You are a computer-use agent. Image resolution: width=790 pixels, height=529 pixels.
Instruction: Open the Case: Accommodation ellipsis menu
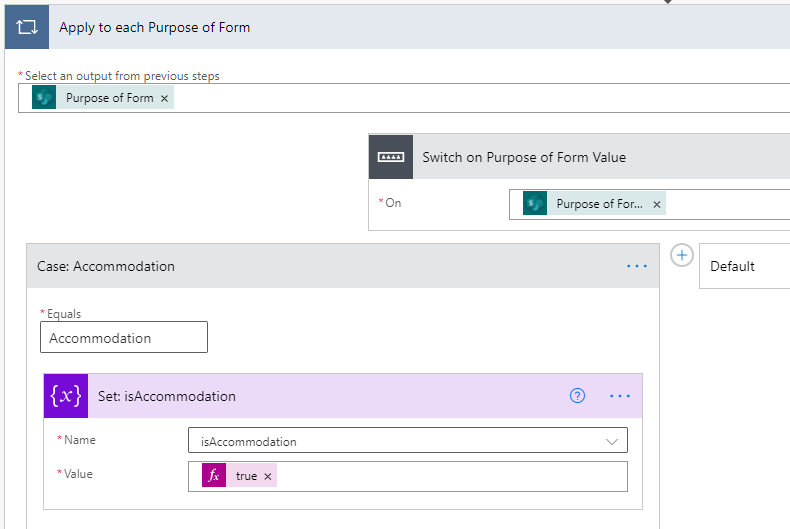coord(637,266)
